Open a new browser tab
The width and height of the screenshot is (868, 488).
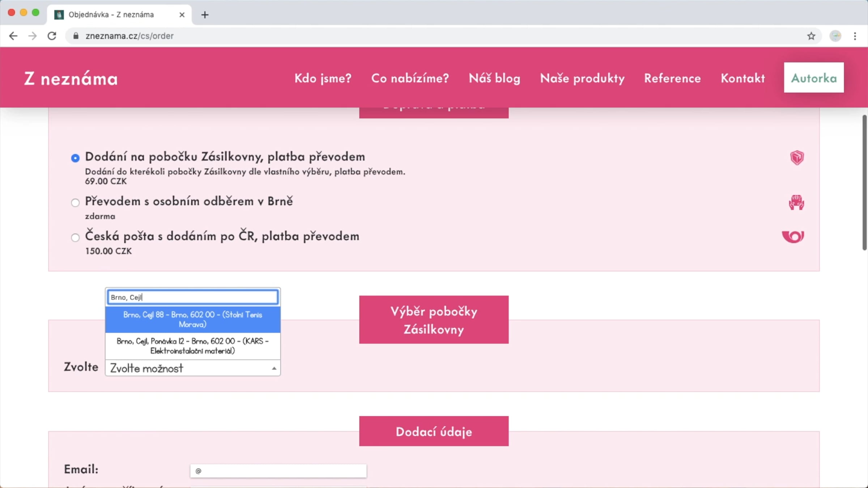(x=205, y=14)
